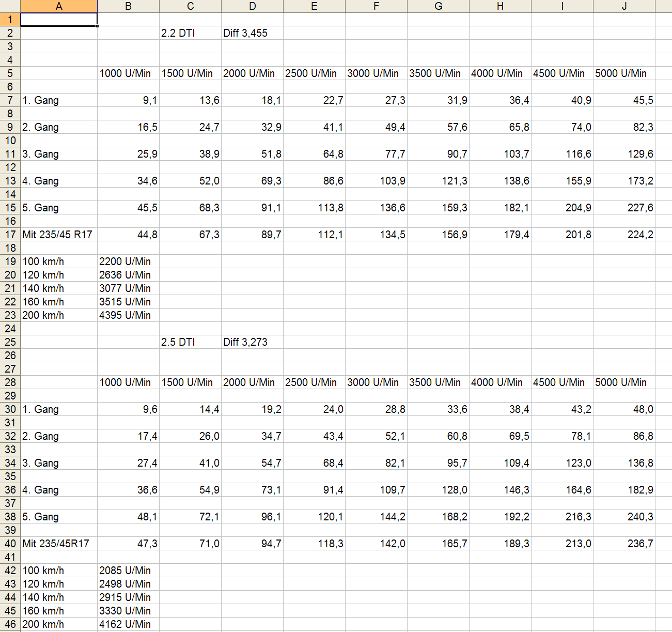Click the row 40 header
This screenshot has width=672, height=632.
coord(10,544)
